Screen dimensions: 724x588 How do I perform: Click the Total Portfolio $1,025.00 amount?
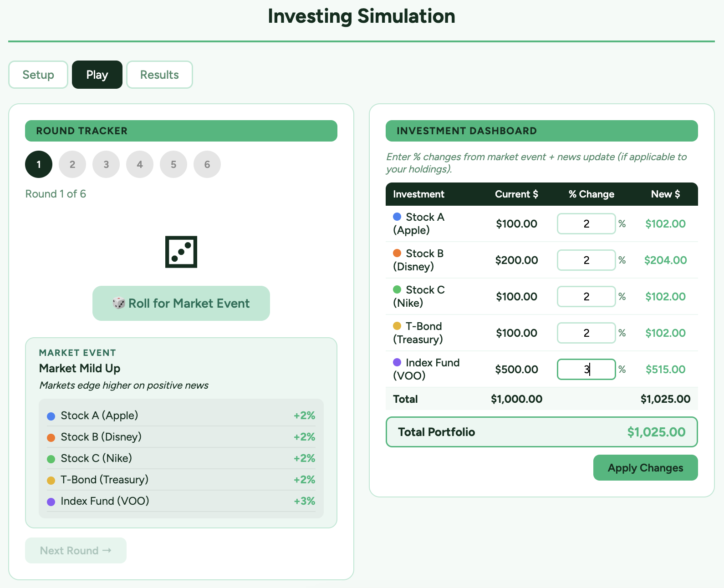656,432
